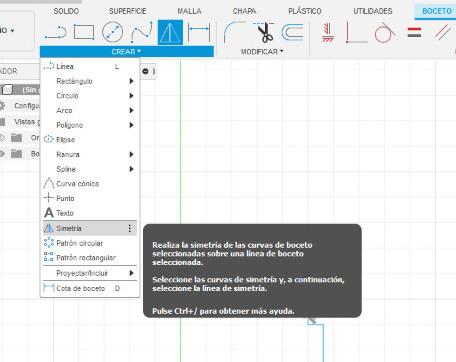Image resolution: width=456 pixels, height=362 pixels.
Task: Expand the Círculo submenu
Action: click(x=90, y=96)
